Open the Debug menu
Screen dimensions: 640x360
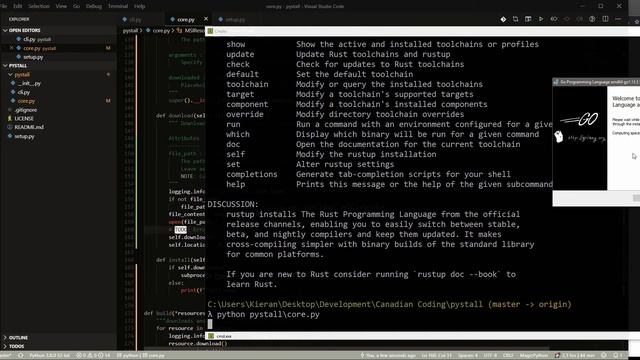[93, 6]
